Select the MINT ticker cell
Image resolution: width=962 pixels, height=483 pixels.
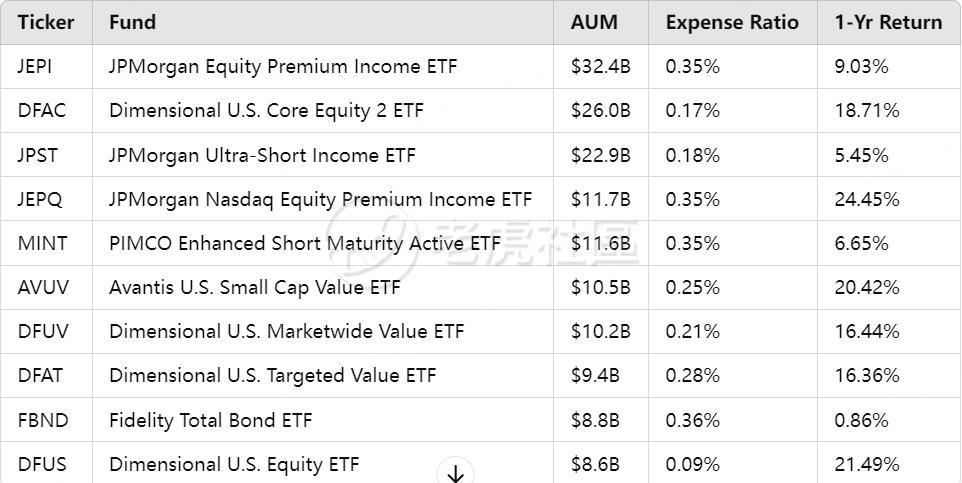[40, 243]
